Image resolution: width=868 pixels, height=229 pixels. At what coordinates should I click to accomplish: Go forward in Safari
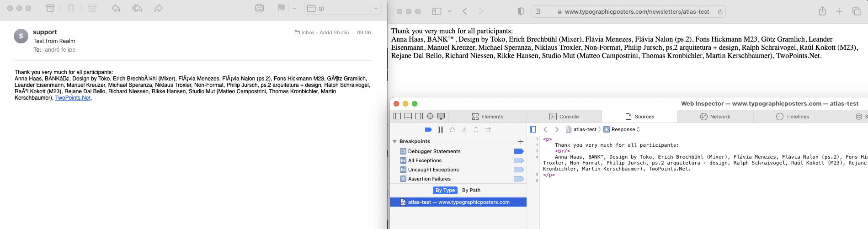tap(480, 11)
